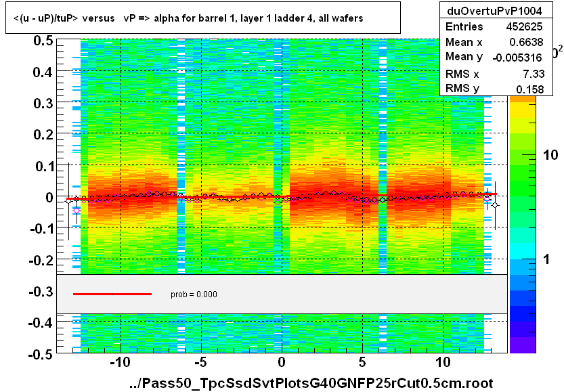Click the y-axis label -0.1
Screen dimensions: 564x392
[x=41, y=228]
